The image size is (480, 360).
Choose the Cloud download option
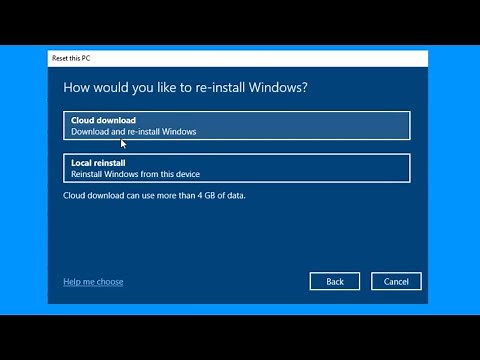pos(237,126)
